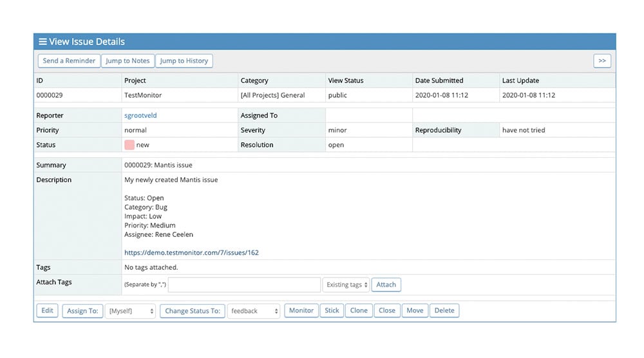Click the pink new status color box
This screenshot has height=358, width=644.
[129, 145]
